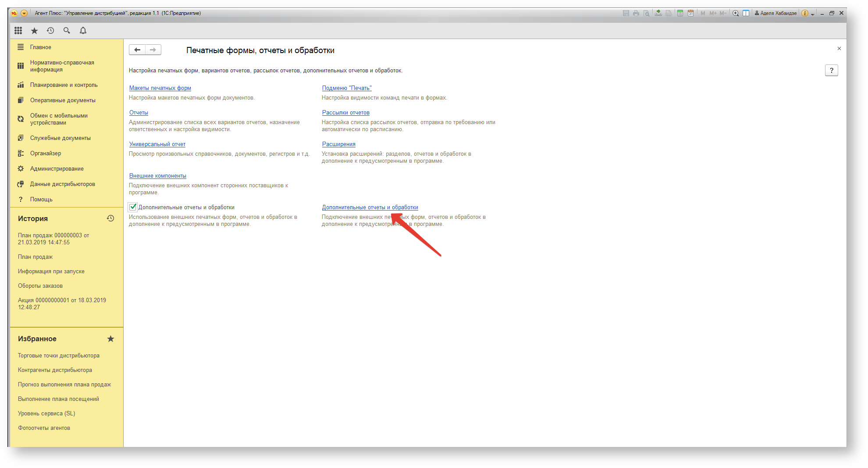Open favorite Уровень сервиса (SL)
The width and height of the screenshot is (868, 468).
(x=46, y=414)
